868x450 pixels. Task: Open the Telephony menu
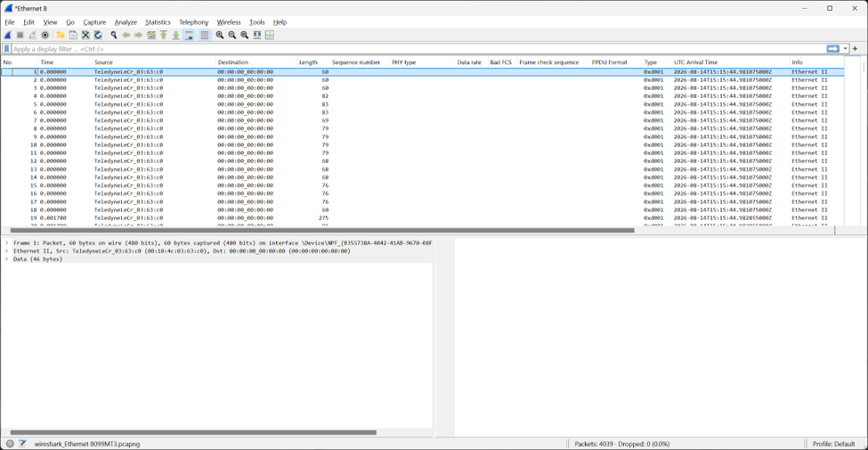pyautogui.click(x=194, y=22)
